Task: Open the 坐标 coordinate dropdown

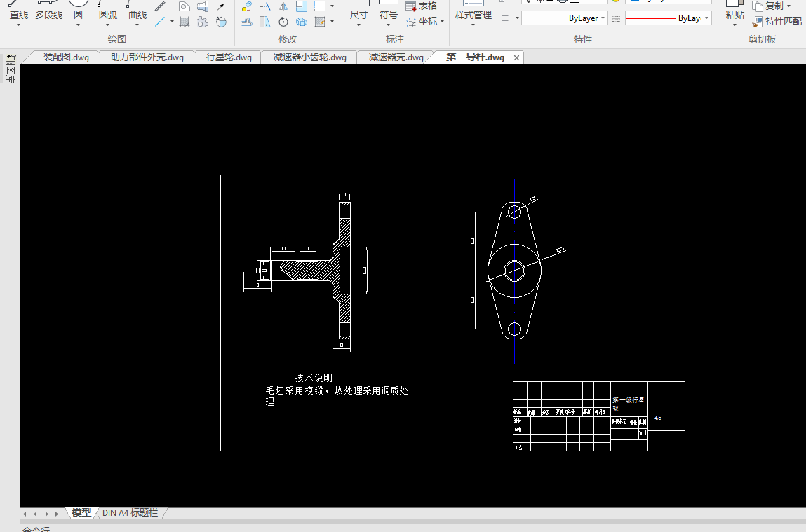Action: pos(442,22)
